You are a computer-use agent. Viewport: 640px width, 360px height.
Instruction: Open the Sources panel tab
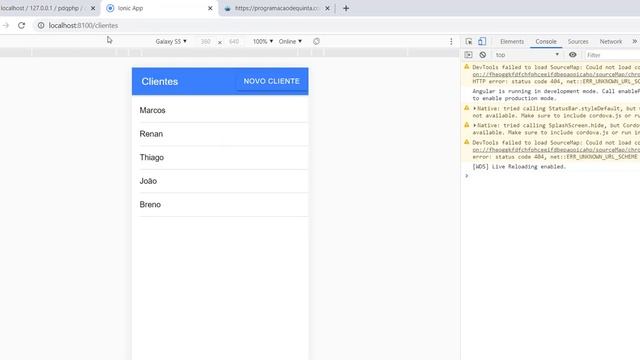click(x=578, y=42)
